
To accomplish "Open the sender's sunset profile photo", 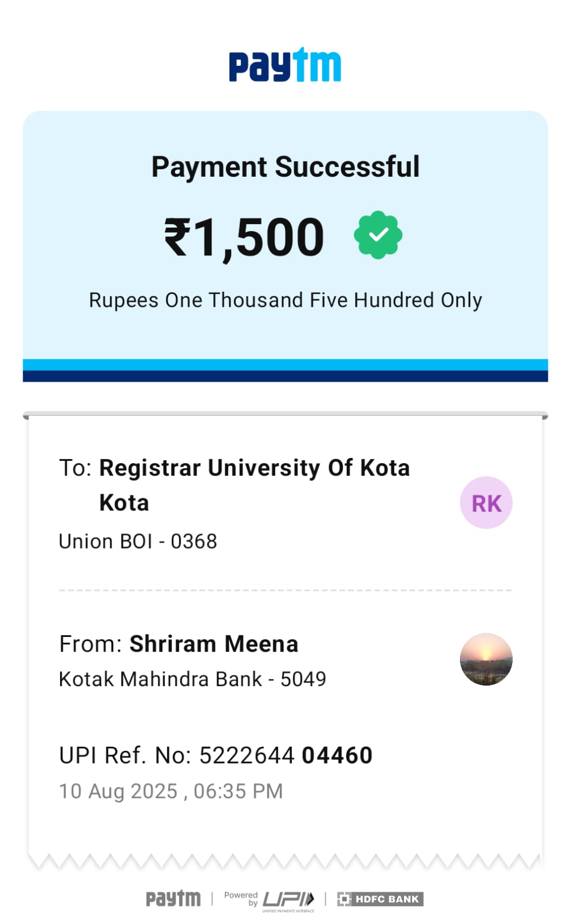I will click(486, 660).
